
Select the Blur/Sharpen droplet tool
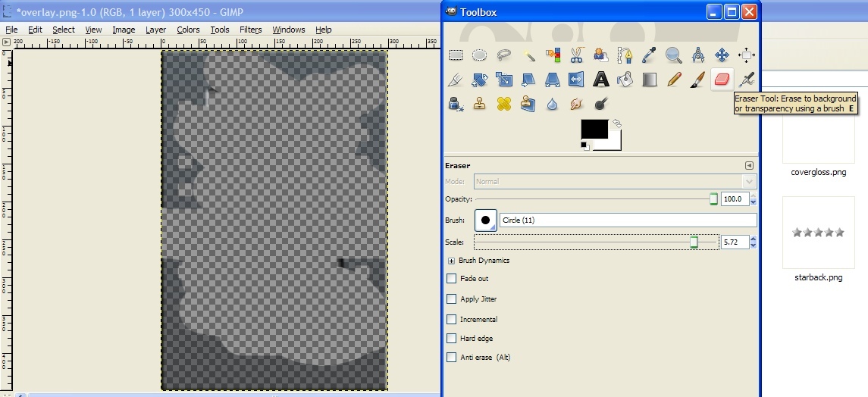click(553, 103)
